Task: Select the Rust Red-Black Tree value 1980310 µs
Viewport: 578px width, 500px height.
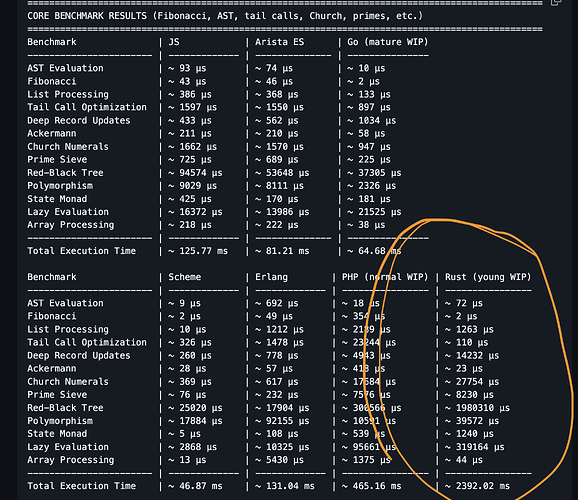Action: tap(477, 408)
